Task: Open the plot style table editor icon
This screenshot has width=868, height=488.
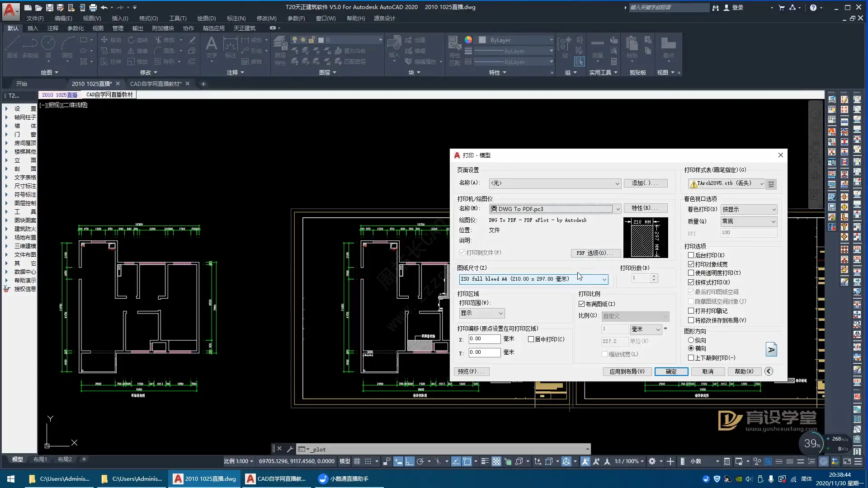Action: [x=771, y=183]
